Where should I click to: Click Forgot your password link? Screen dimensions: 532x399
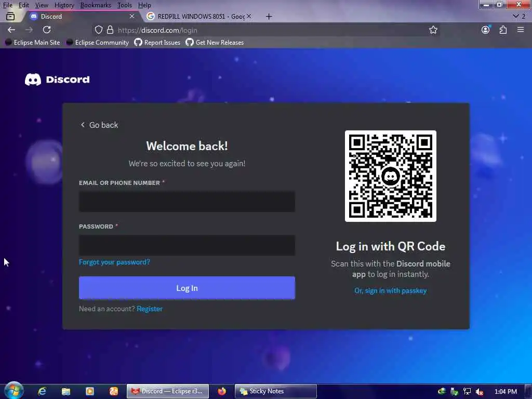coord(114,262)
